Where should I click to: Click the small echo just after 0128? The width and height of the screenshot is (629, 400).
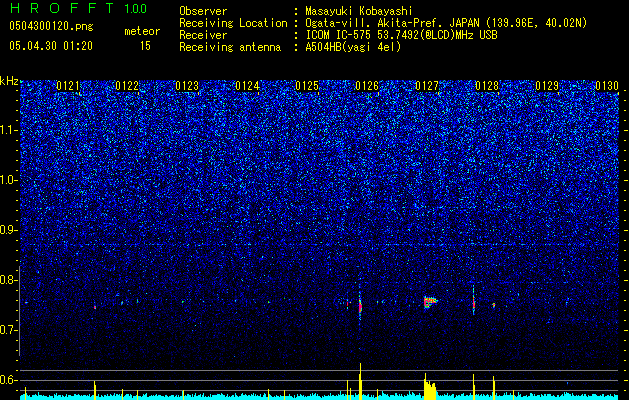(494, 305)
